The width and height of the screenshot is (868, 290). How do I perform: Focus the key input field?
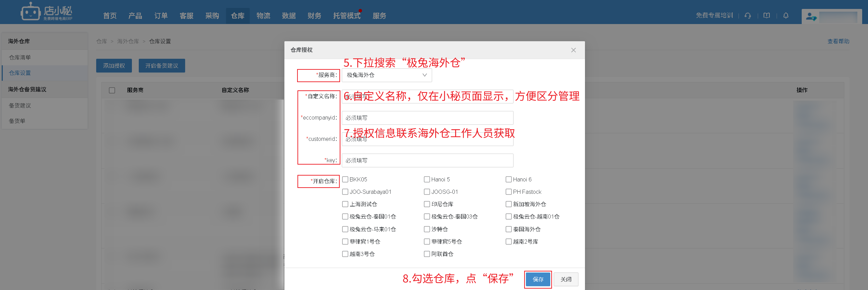[x=427, y=160]
